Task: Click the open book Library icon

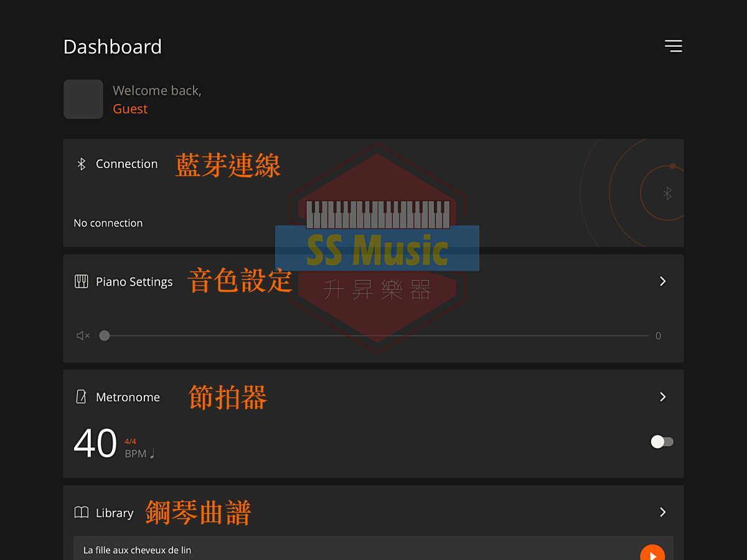Action: click(82, 513)
